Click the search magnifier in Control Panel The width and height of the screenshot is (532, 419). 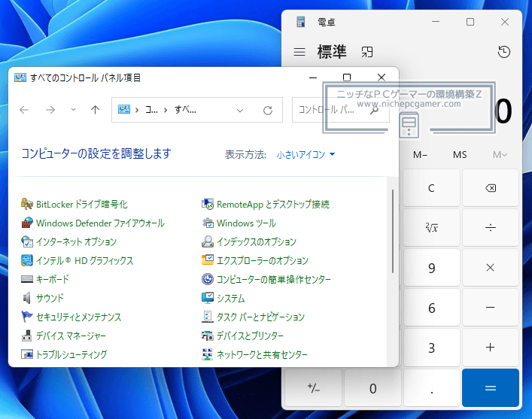[x=374, y=110]
